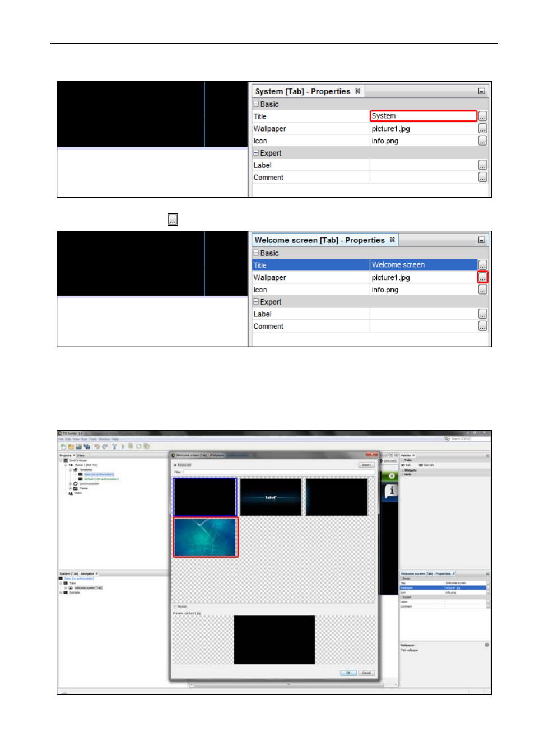
Task: Click Redo toolbar icon in TSI Builder
Action: click(105, 446)
